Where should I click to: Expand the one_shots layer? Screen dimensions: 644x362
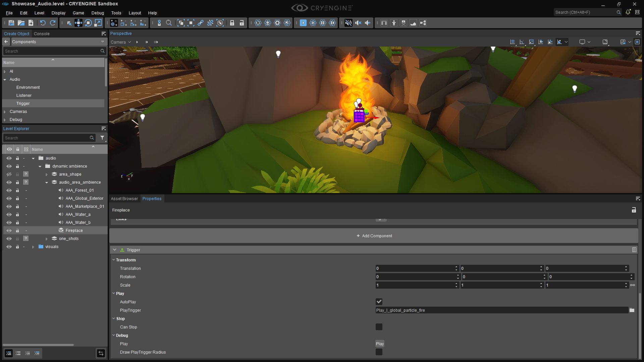click(x=47, y=239)
